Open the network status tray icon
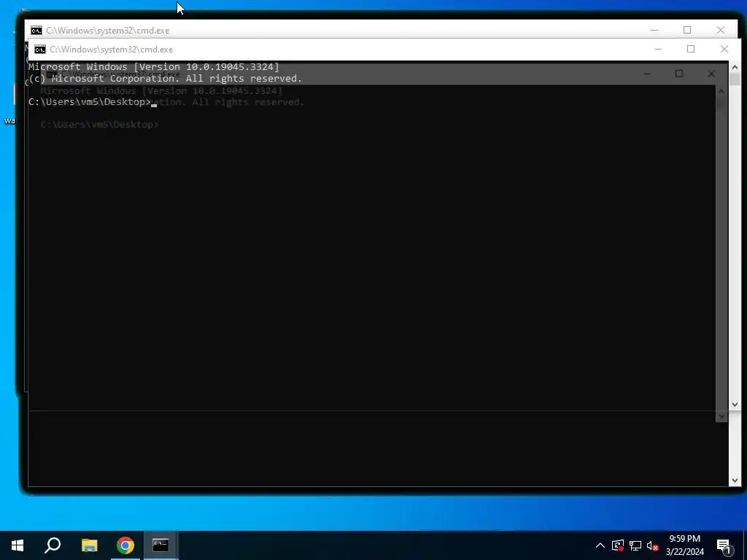The height and width of the screenshot is (560, 747). click(x=635, y=545)
